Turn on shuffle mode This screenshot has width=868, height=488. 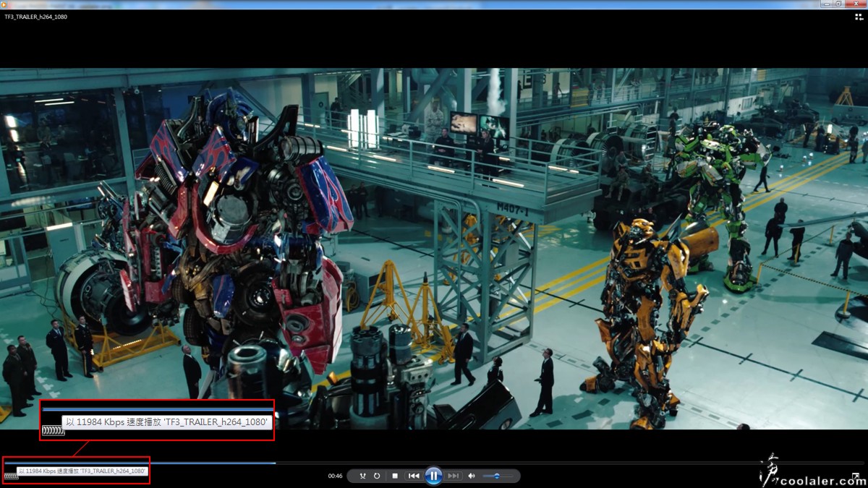pos(363,476)
